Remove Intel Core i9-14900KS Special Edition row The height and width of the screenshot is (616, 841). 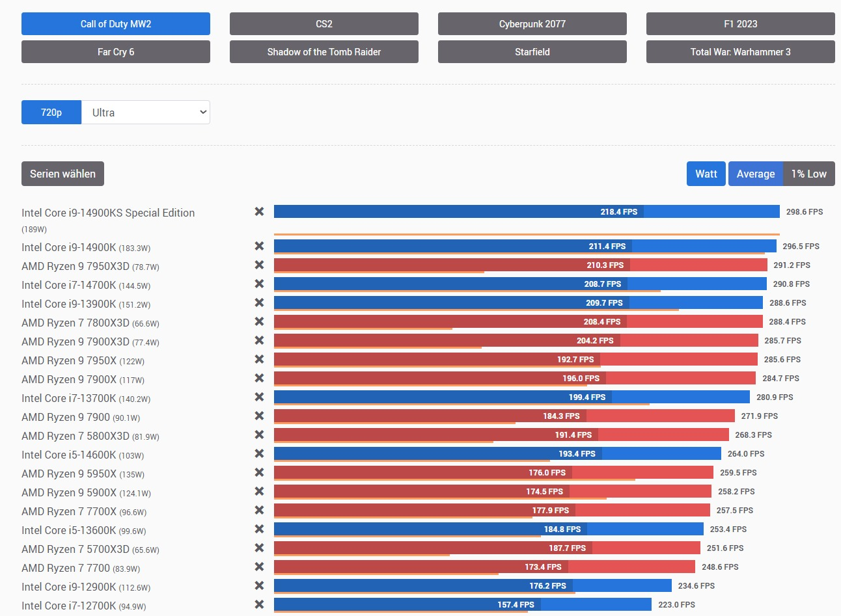[x=259, y=211]
